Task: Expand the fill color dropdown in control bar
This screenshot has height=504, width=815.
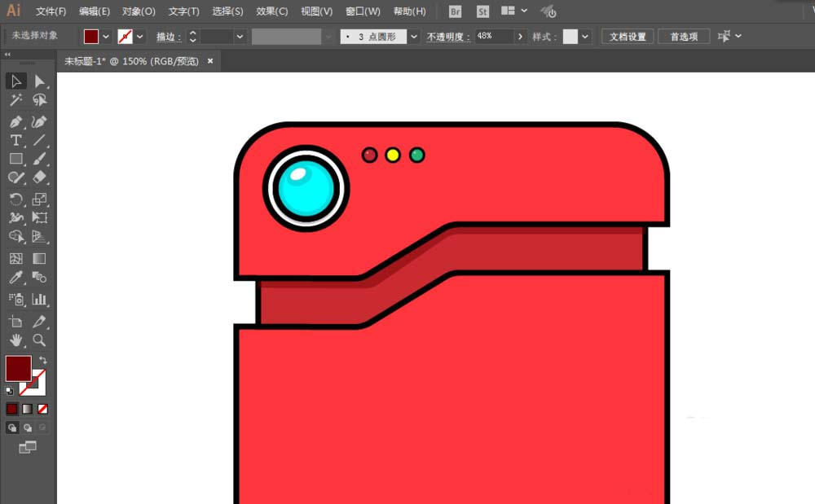Action: click(106, 37)
